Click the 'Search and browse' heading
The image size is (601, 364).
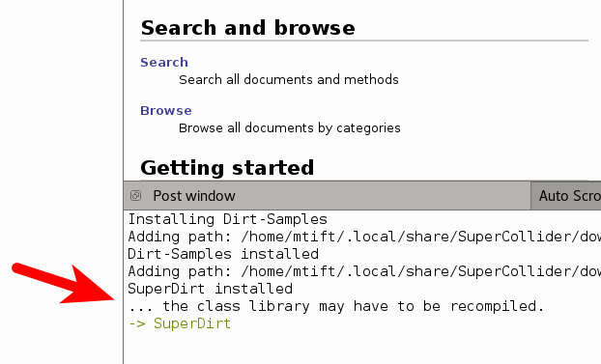point(247,28)
